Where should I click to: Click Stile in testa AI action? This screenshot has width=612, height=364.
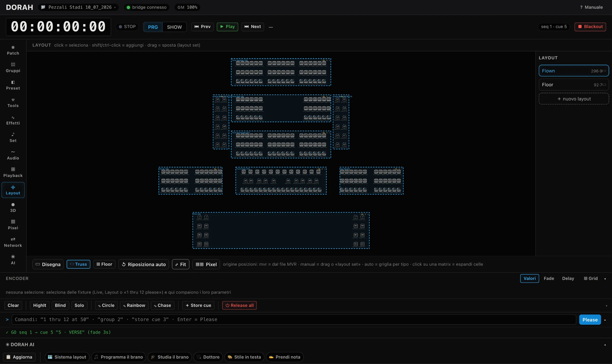244,357
